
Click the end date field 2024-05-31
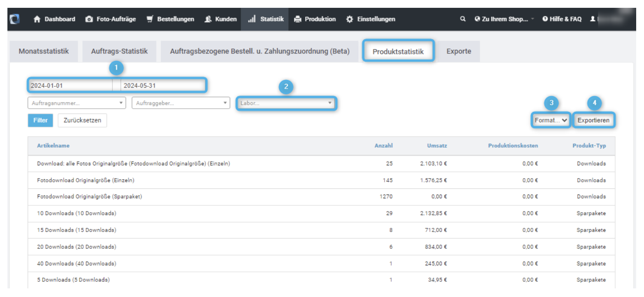click(x=163, y=86)
